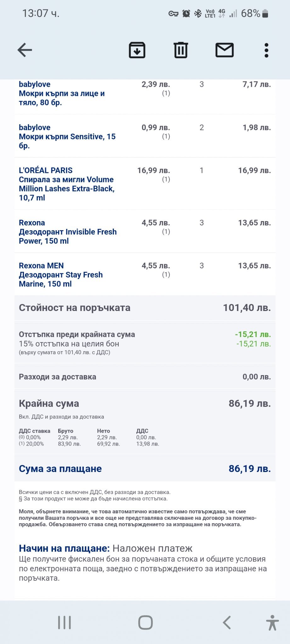Tap the Сума за плащане total row
The width and height of the screenshot is (290, 644).
tap(145, 469)
